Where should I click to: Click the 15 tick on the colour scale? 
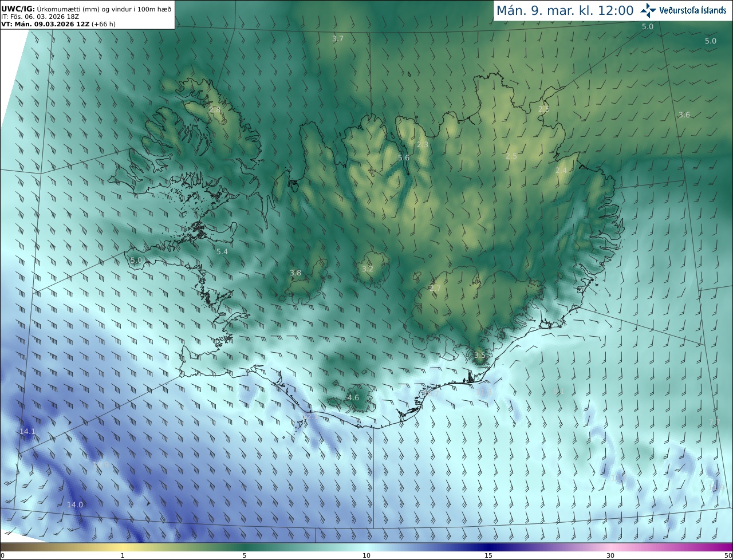click(x=488, y=555)
